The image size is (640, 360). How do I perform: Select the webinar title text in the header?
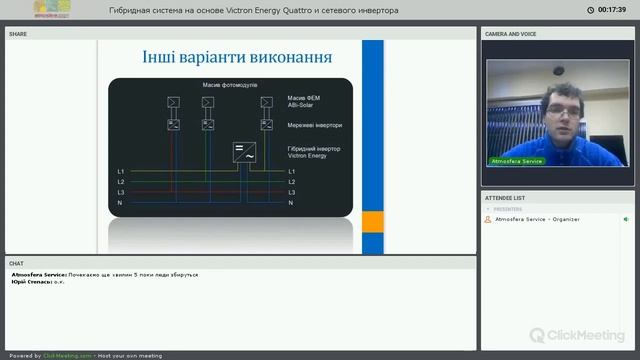click(253, 10)
